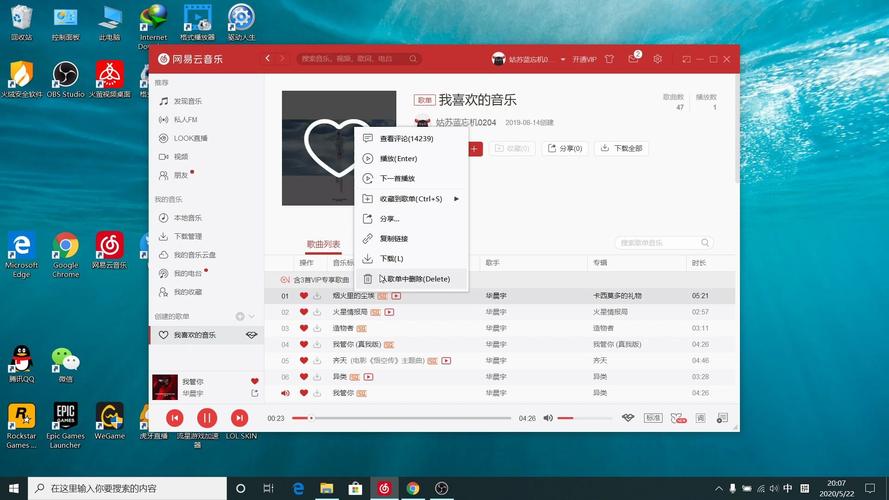Click the 下载全部 button
This screenshot has width=889, height=500.
pos(621,149)
